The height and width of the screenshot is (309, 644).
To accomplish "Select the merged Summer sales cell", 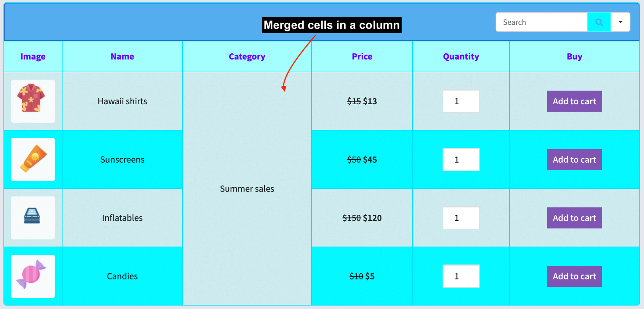I will [x=247, y=188].
